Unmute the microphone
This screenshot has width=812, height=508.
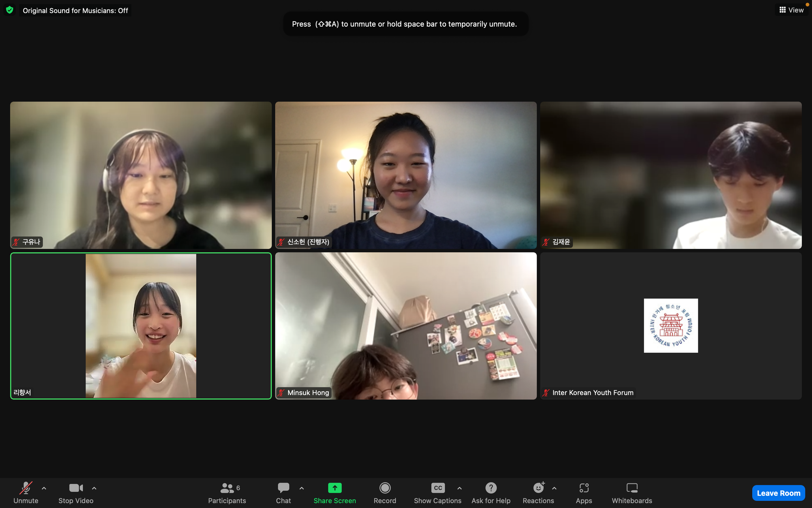point(26,488)
